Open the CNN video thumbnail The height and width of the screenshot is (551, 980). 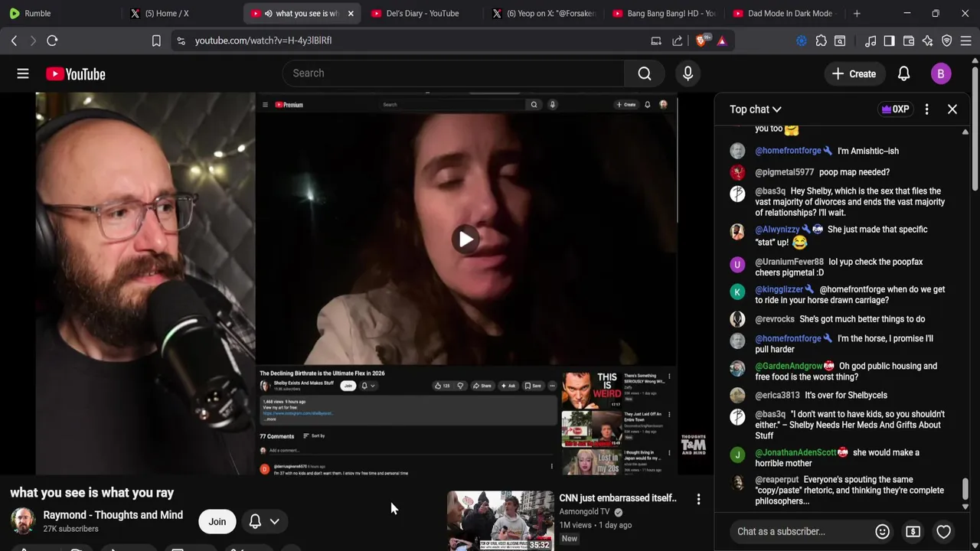(500, 520)
